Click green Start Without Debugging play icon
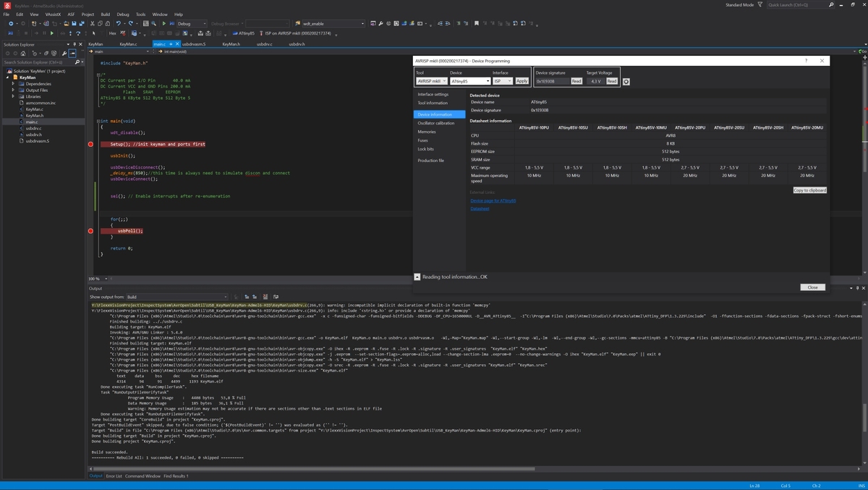The height and width of the screenshot is (490, 868). (163, 23)
